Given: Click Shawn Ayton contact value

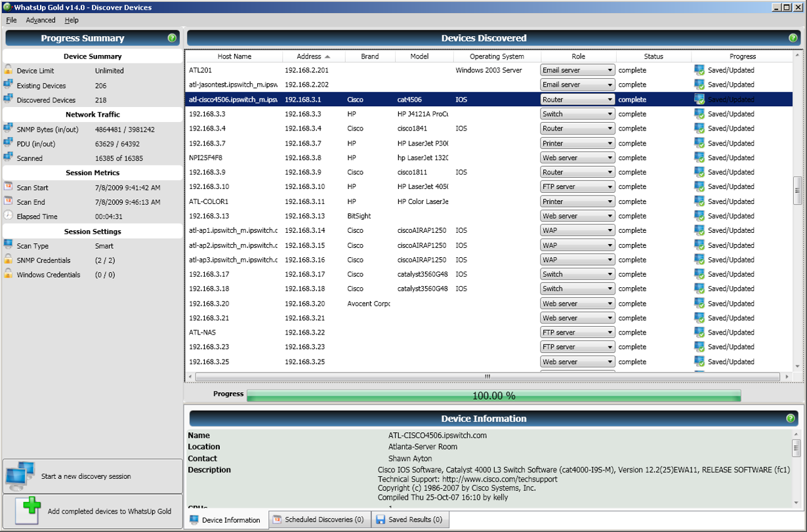Looking at the screenshot, I should click(410, 459).
